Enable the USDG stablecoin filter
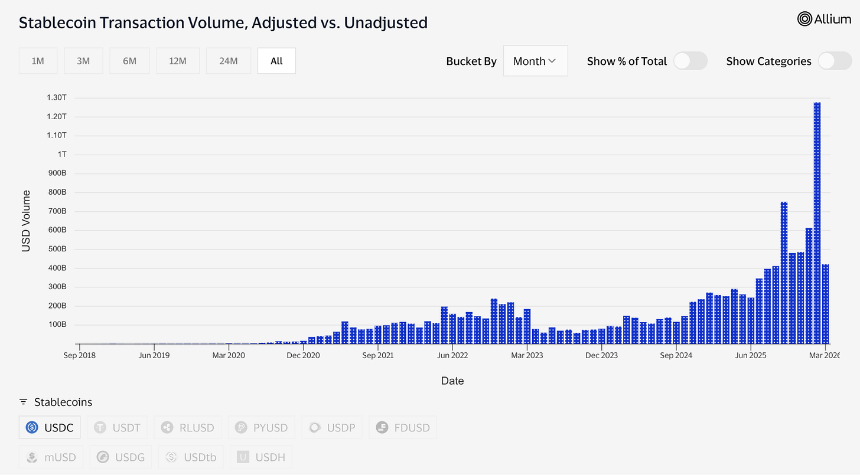 click(x=120, y=457)
